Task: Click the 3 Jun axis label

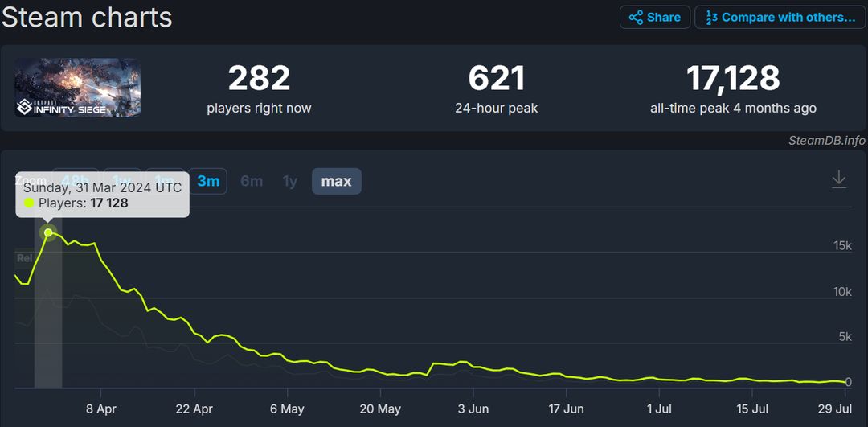Action: click(x=473, y=409)
